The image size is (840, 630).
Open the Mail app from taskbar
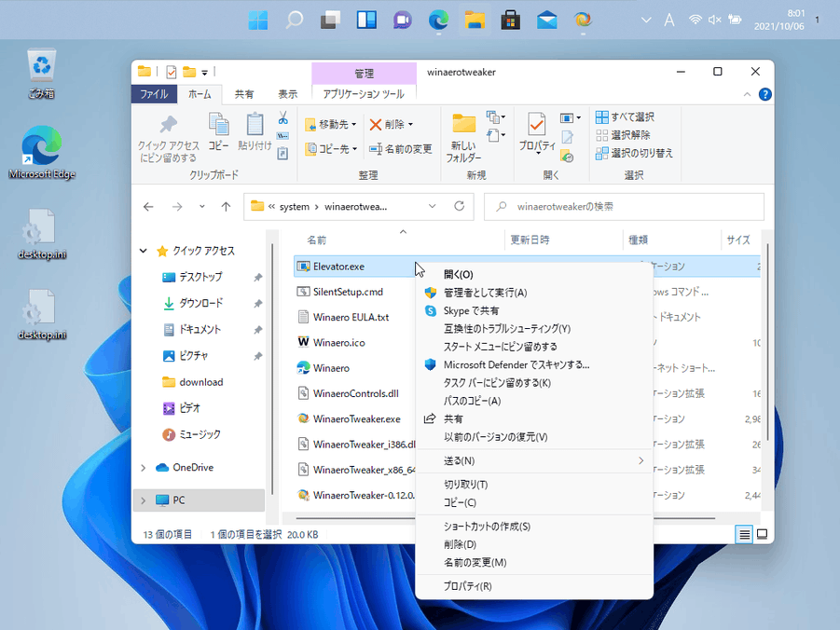click(547, 21)
